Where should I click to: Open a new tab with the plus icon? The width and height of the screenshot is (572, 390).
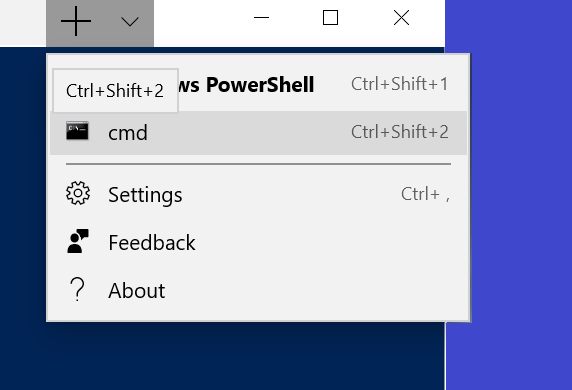[76, 22]
